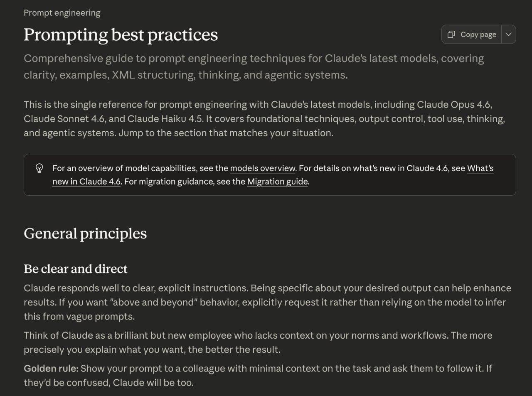Click the "Be clear and direct" subheading

pyautogui.click(x=76, y=269)
